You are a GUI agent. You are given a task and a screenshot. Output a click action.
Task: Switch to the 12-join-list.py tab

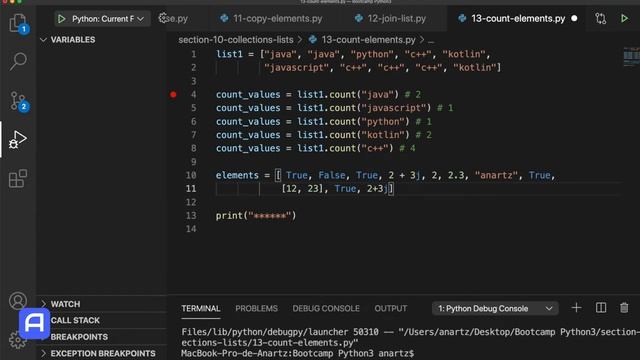point(390,18)
